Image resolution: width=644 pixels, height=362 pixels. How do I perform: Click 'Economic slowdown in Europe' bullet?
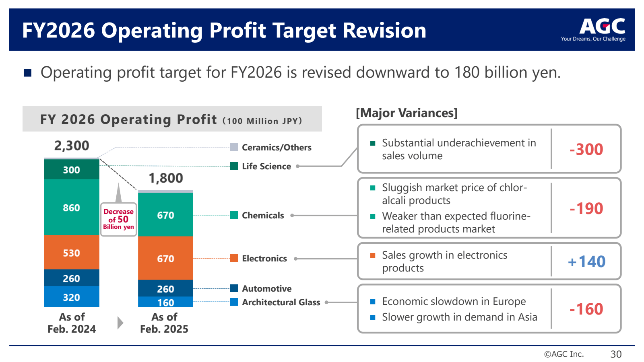tap(454, 301)
